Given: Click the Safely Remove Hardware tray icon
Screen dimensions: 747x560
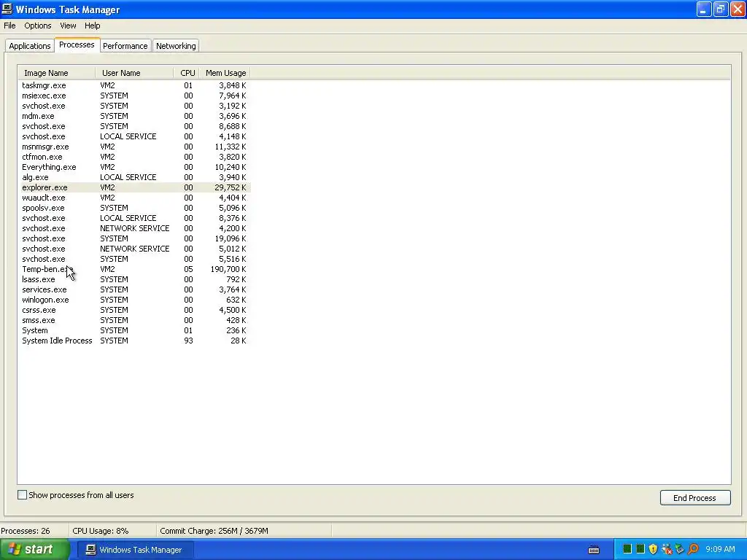Looking at the screenshot, I should tap(679, 549).
